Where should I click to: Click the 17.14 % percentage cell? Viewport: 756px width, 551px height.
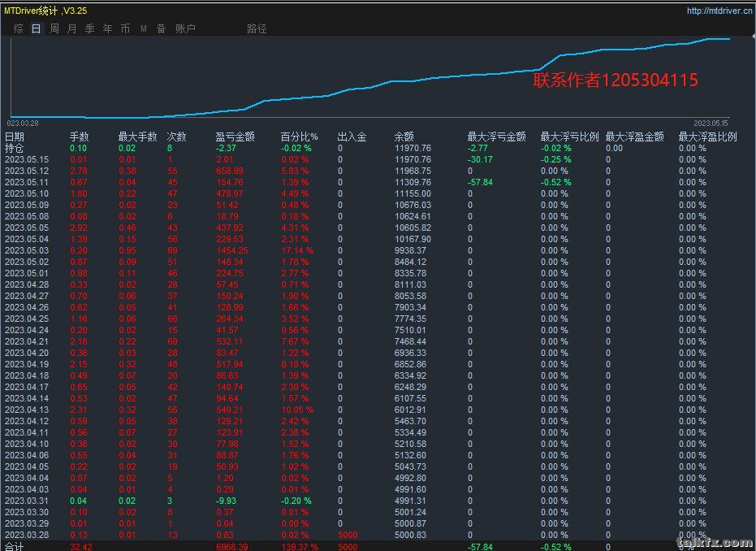click(297, 250)
